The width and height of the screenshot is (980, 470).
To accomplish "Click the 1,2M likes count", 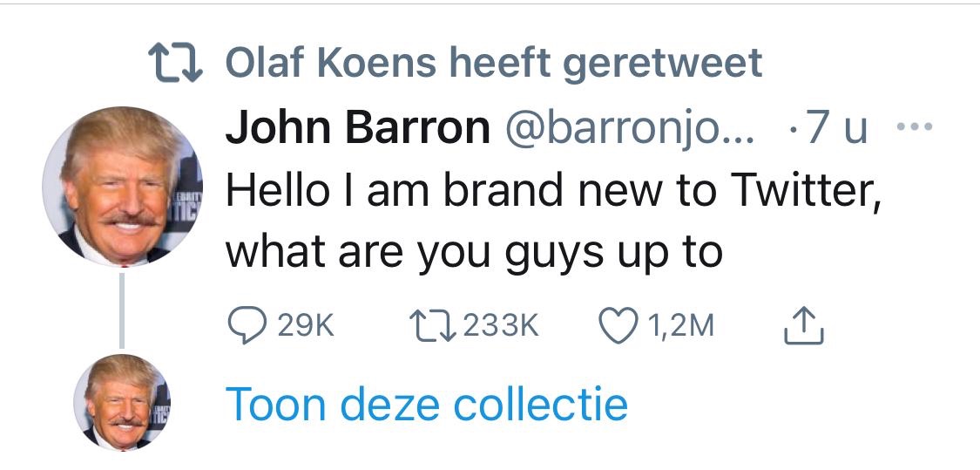I will pyautogui.click(x=682, y=326).
